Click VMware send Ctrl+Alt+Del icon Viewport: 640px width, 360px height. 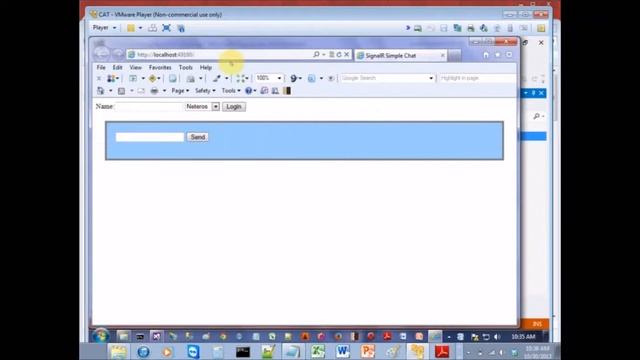[x=152, y=28]
